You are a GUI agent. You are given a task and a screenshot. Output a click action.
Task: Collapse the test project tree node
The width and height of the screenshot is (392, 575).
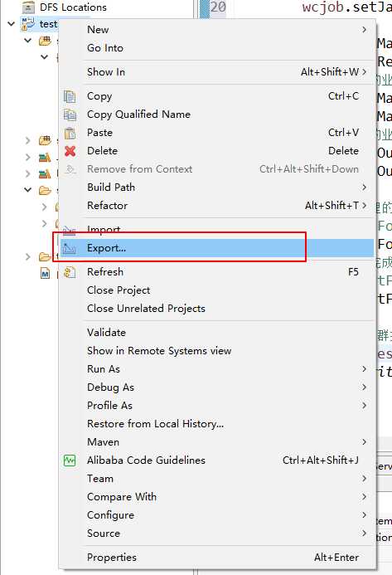[x=12, y=24]
